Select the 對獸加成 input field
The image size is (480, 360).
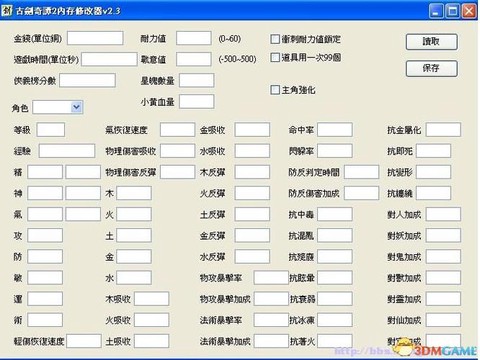[x=443, y=277]
